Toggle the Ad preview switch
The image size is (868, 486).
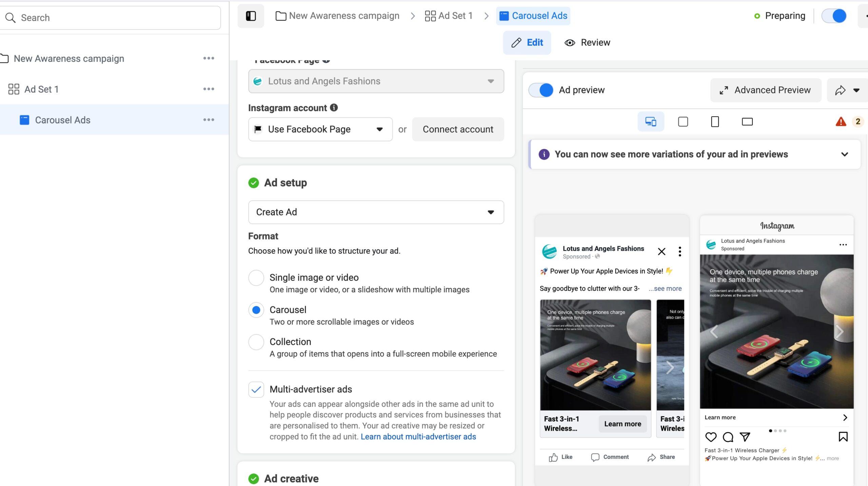coord(541,90)
